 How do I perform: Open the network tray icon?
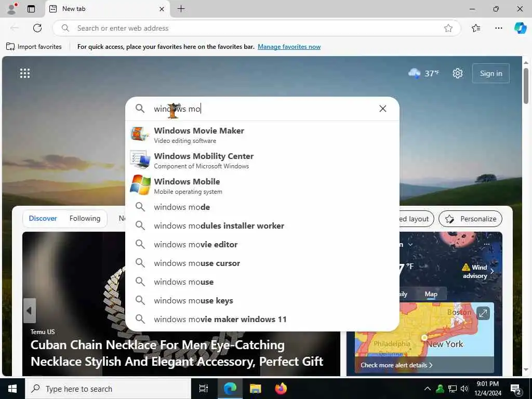pos(453,389)
